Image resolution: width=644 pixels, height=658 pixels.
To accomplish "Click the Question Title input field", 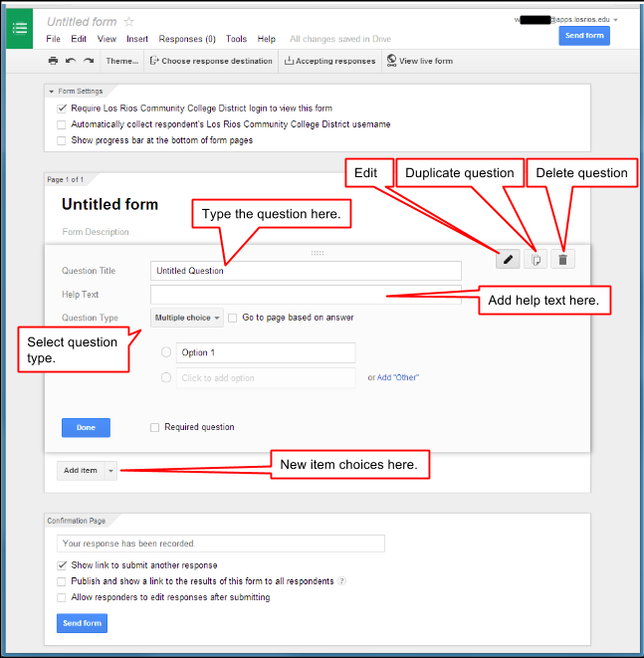I will (306, 271).
